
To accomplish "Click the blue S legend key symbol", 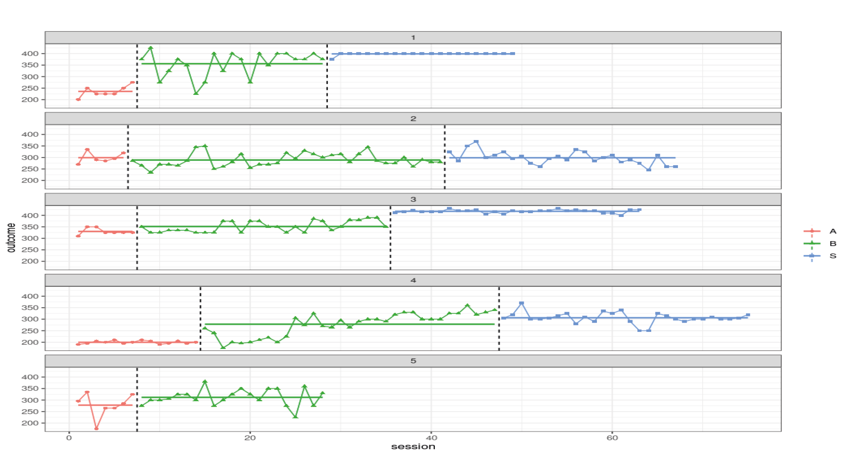I will tap(812, 256).
